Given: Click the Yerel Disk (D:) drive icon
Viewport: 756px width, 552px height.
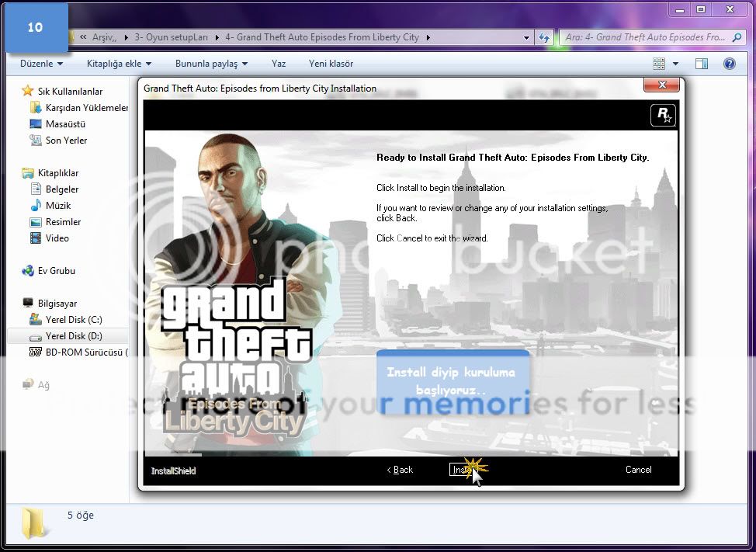Looking at the screenshot, I should 35,336.
